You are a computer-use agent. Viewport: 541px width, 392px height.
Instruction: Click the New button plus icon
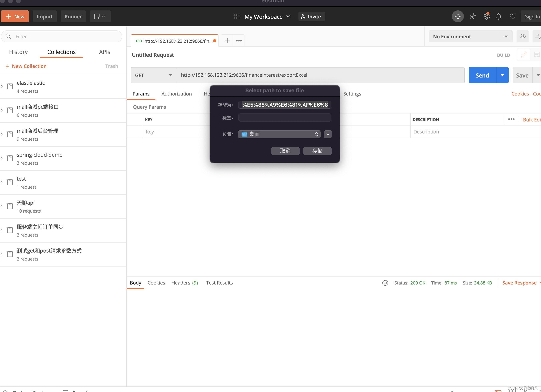(x=8, y=16)
